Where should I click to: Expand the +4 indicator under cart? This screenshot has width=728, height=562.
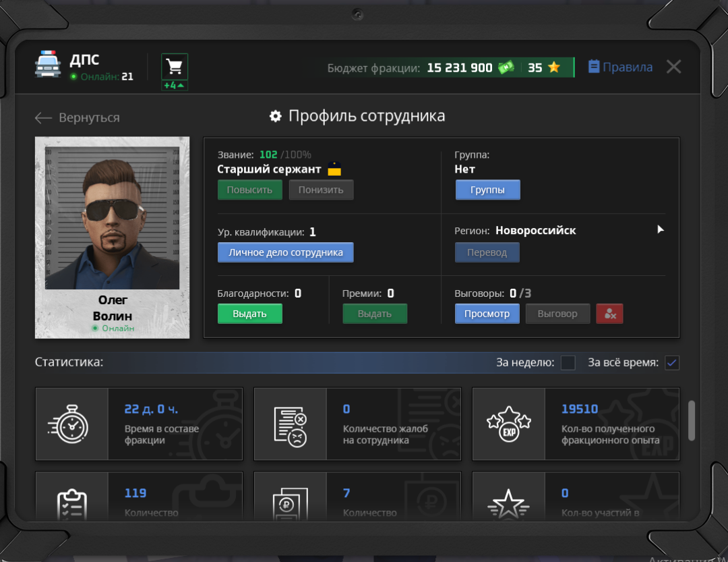[x=175, y=86]
